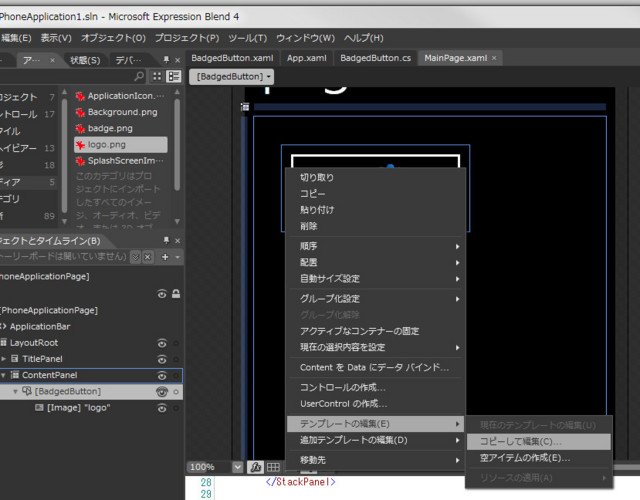The width and height of the screenshot is (640, 500).
Task: Click zoom percentage field showing 100%
Action: (x=209, y=467)
